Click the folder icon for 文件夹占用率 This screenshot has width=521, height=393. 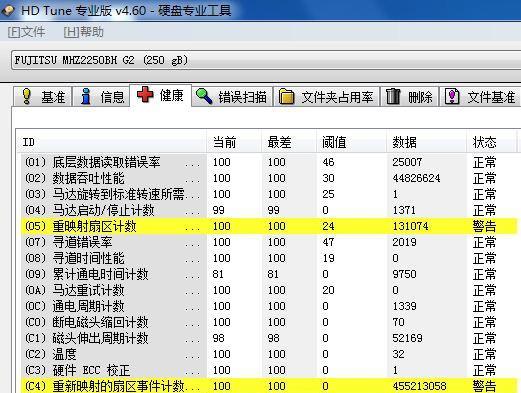coord(286,96)
